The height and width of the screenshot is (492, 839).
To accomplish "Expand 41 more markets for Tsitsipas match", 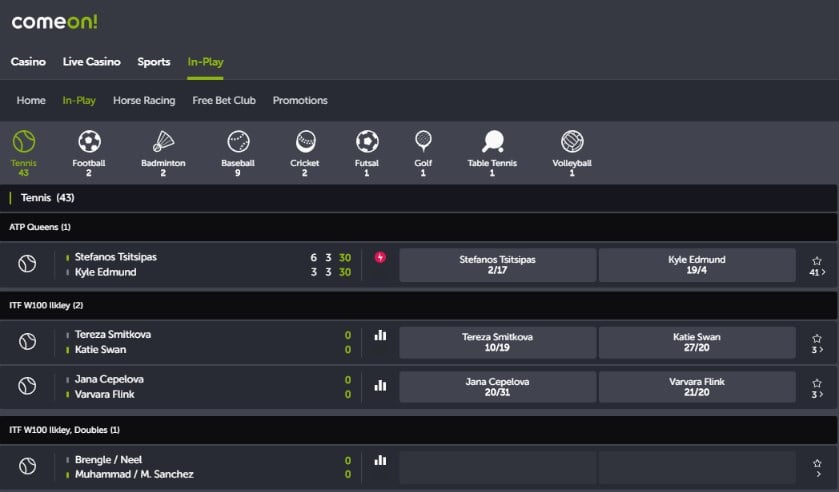I will tap(817, 273).
